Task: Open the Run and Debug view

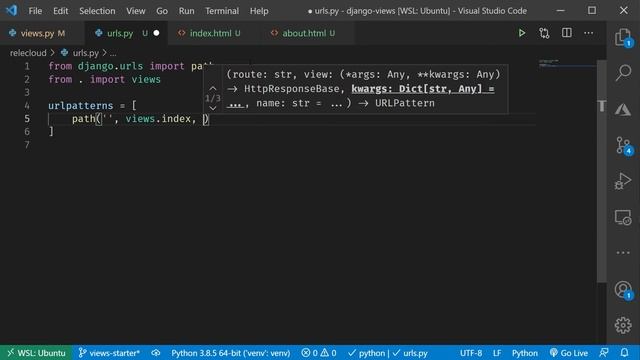Action: [x=623, y=181]
